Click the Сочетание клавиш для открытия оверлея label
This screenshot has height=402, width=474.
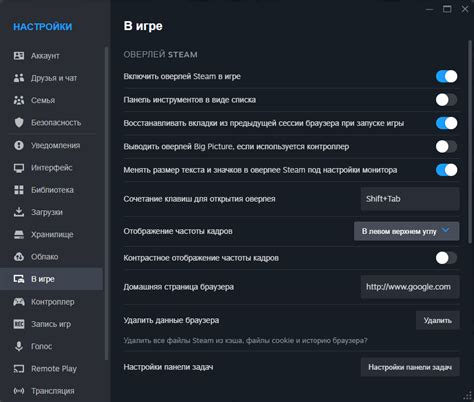tap(199, 199)
